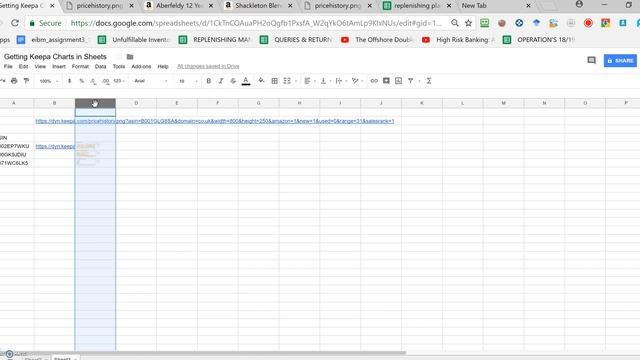Open 'The Offshore Doub' YouTube bookmark

coord(378,40)
